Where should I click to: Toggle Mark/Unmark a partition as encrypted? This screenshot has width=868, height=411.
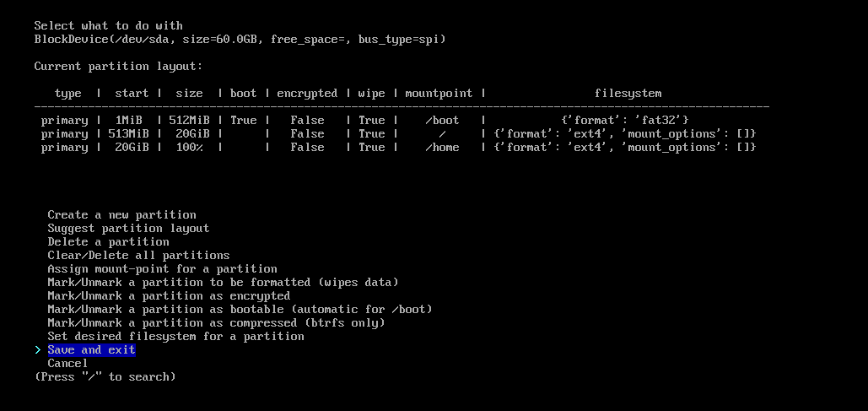(x=169, y=295)
